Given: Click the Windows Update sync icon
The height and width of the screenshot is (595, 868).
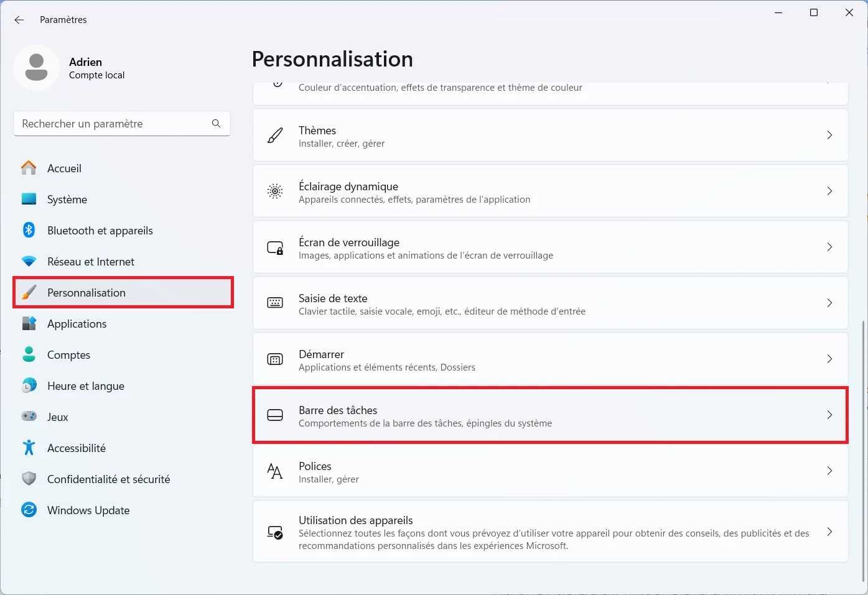Looking at the screenshot, I should [29, 510].
